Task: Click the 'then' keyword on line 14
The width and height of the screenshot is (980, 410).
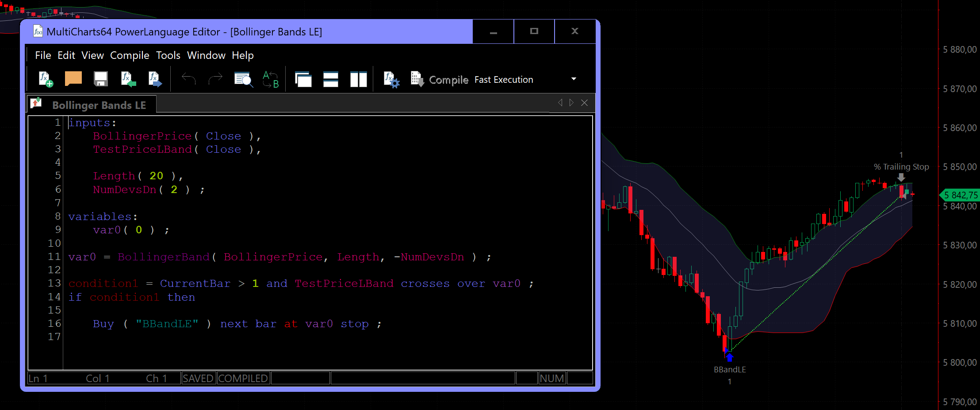Action: click(x=181, y=297)
